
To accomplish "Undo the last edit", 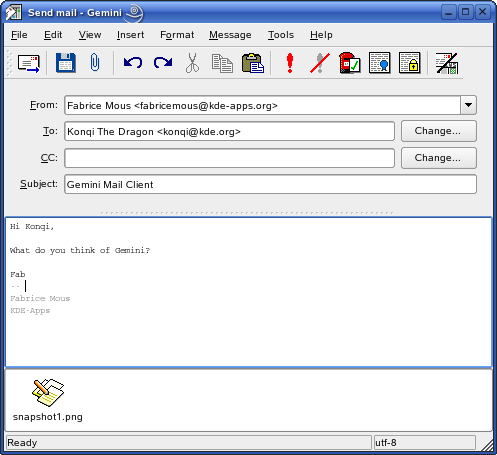I will click(x=133, y=63).
